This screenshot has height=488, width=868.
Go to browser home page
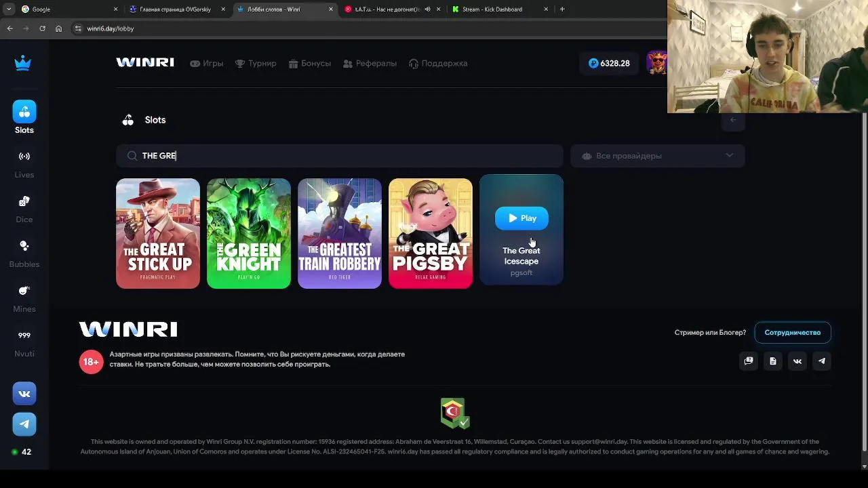pyautogui.click(x=58, y=28)
